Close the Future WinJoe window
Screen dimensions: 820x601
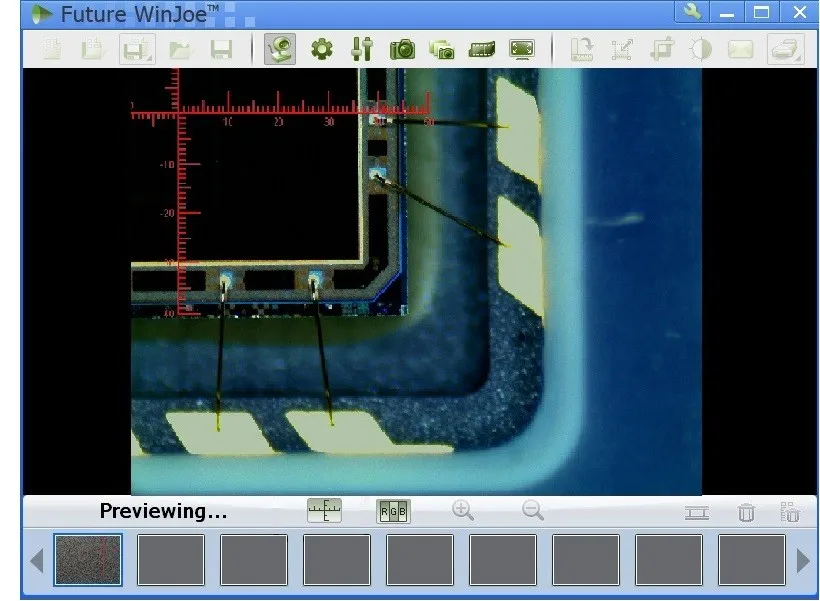800,12
